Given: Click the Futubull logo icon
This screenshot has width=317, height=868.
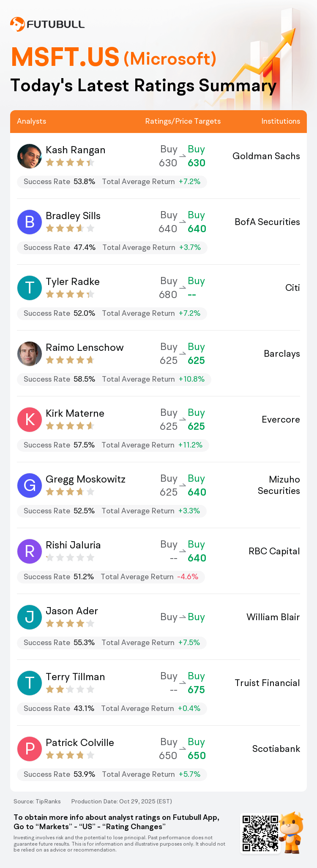Looking at the screenshot, I should pyautogui.click(x=17, y=24).
